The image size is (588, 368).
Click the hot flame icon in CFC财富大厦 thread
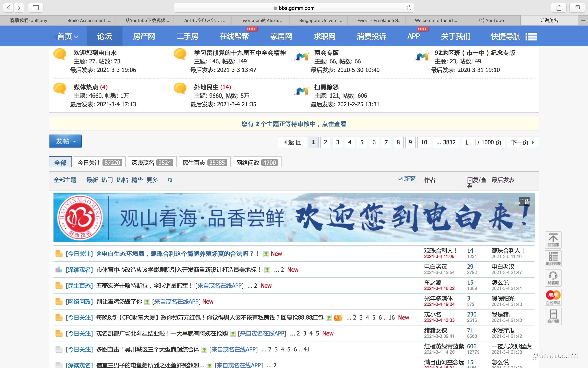338,318
